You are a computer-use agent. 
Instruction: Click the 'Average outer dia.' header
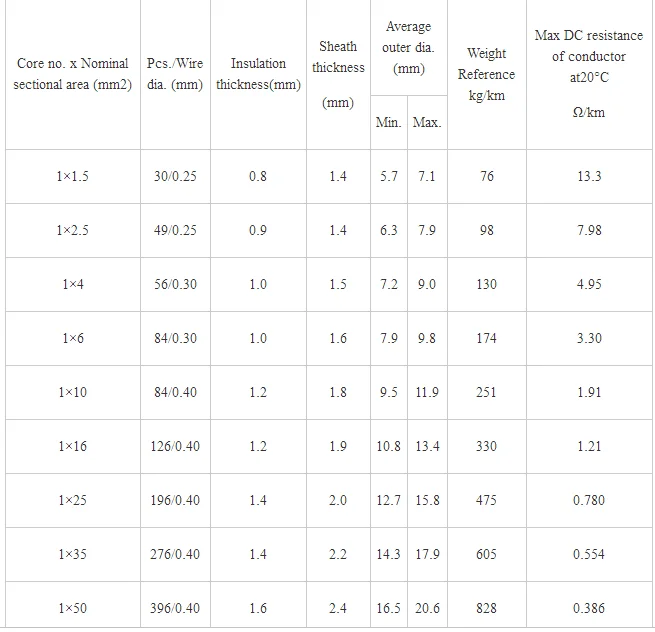coord(408,47)
